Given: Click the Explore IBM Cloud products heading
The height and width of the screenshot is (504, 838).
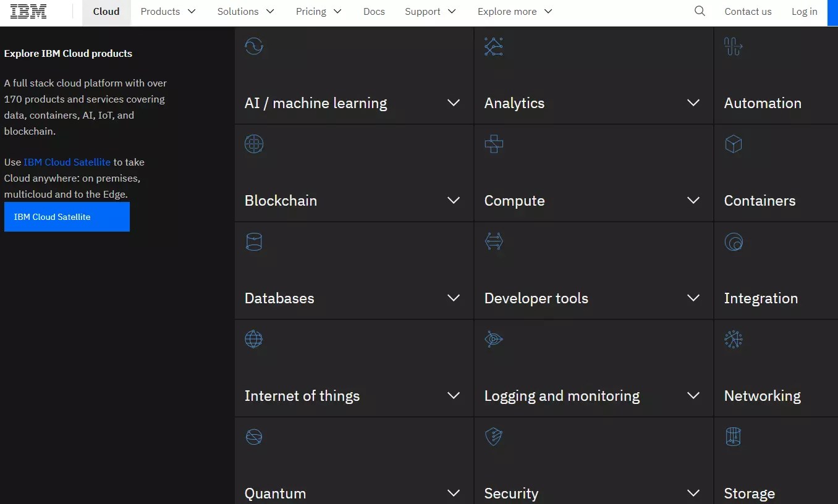Looking at the screenshot, I should coord(68,54).
